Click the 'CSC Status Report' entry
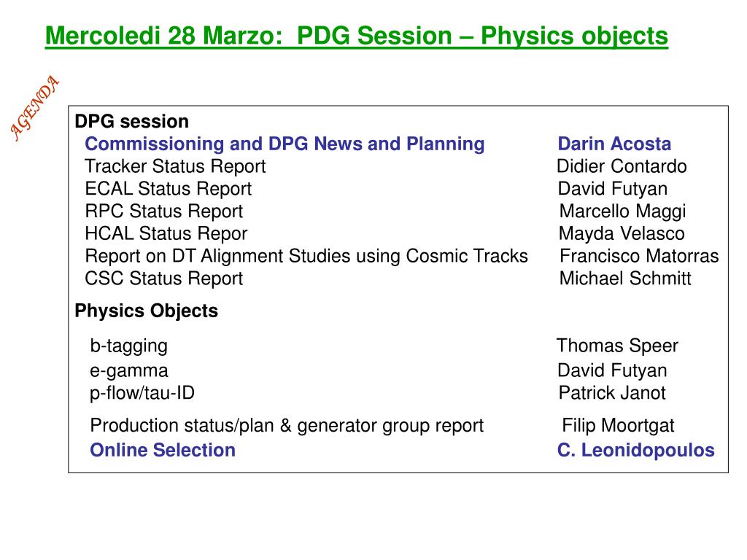Screen dimensions: 747x560 164,278
